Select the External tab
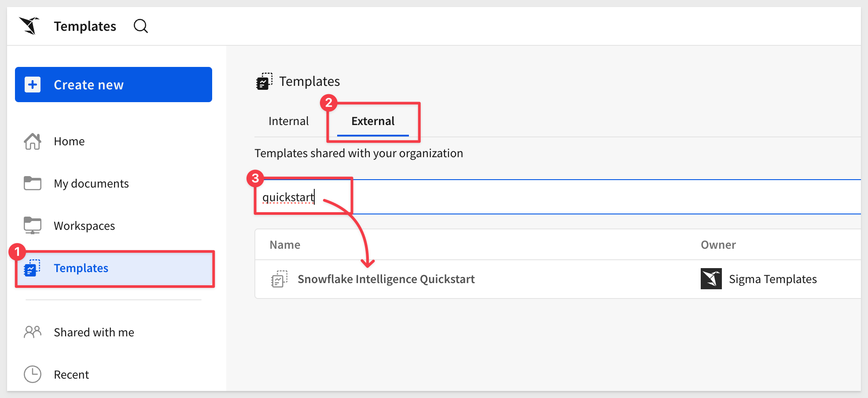The height and width of the screenshot is (398, 868). [x=372, y=121]
